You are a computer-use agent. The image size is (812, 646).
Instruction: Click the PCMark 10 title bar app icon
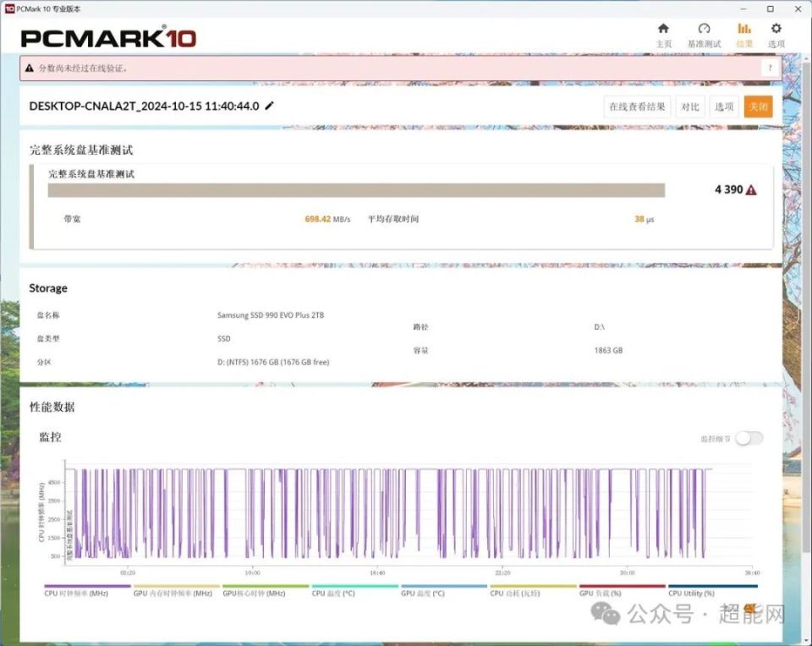[x=9, y=8]
